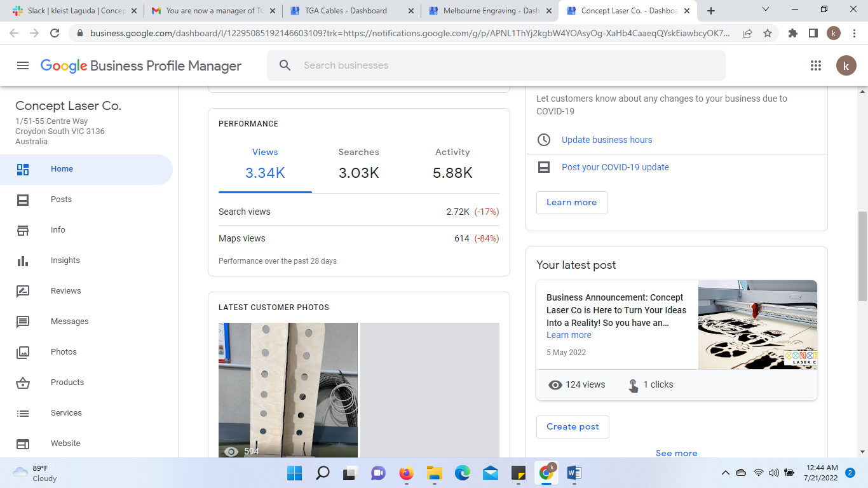Click the Update business hours link

click(x=607, y=140)
